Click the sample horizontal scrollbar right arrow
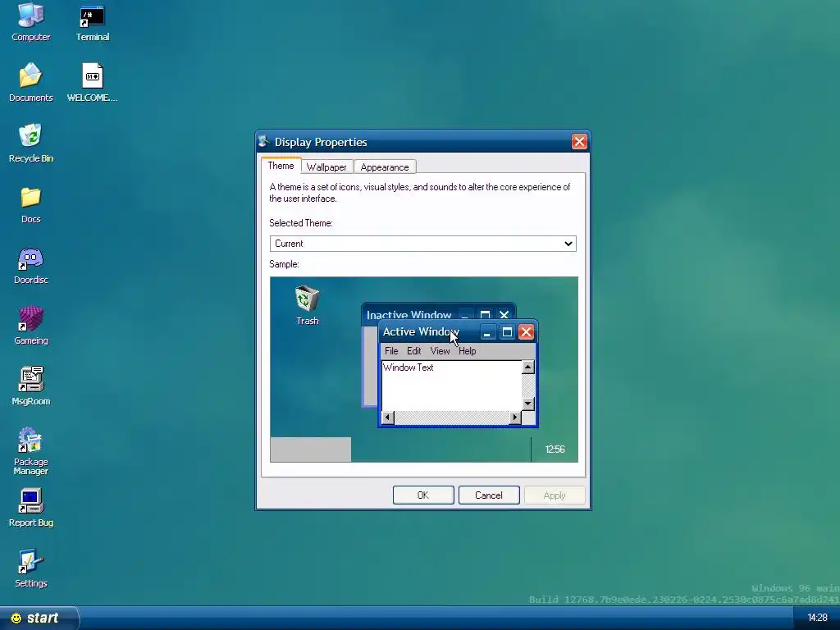840x630 pixels. pyautogui.click(x=515, y=418)
